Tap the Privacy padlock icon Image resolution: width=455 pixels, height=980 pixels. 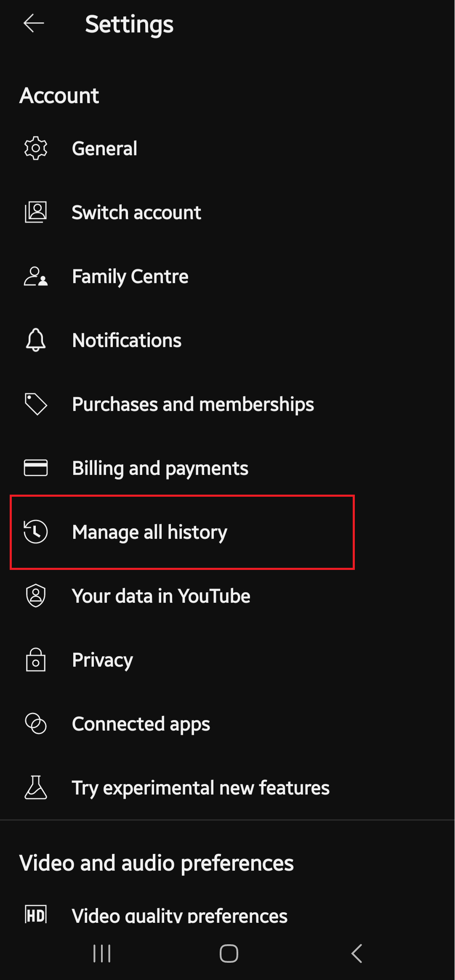pyautogui.click(x=35, y=660)
